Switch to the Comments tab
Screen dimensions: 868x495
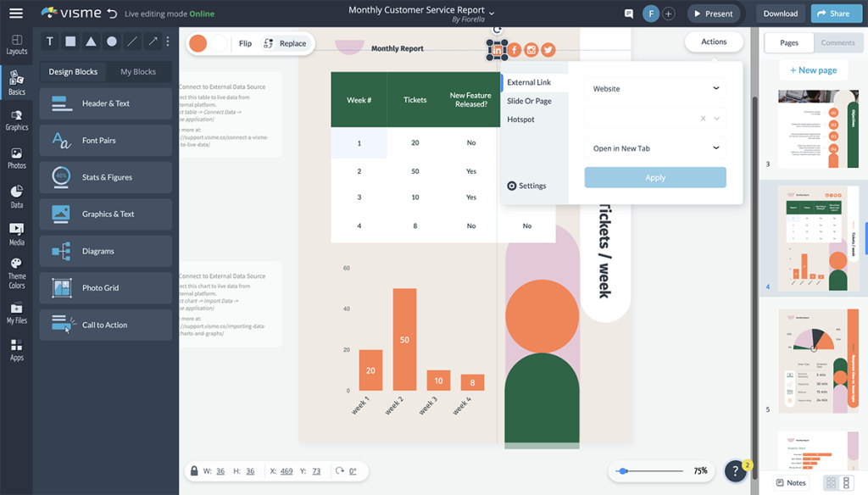pyautogui.click(x=838, y=42)
